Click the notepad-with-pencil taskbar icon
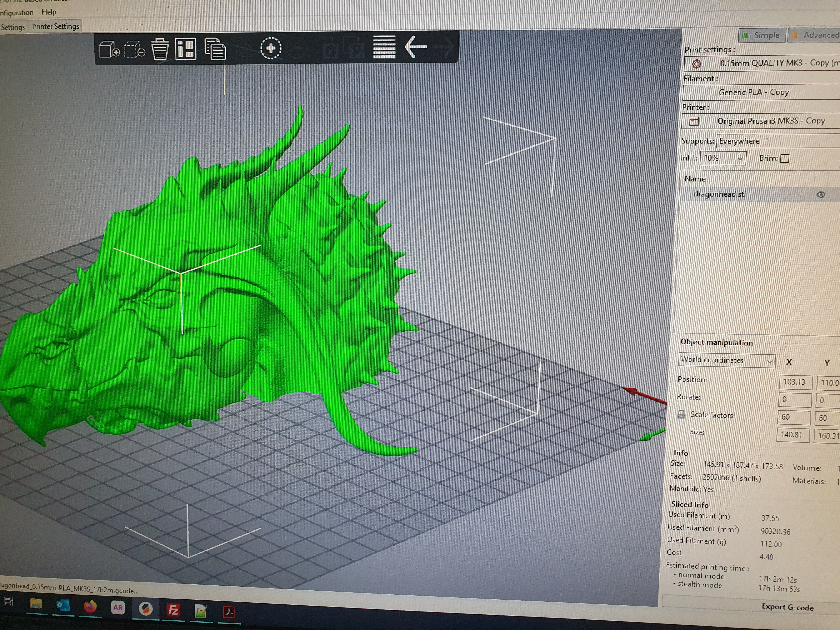Screen dimensions: 840x630 pos(201,611)
